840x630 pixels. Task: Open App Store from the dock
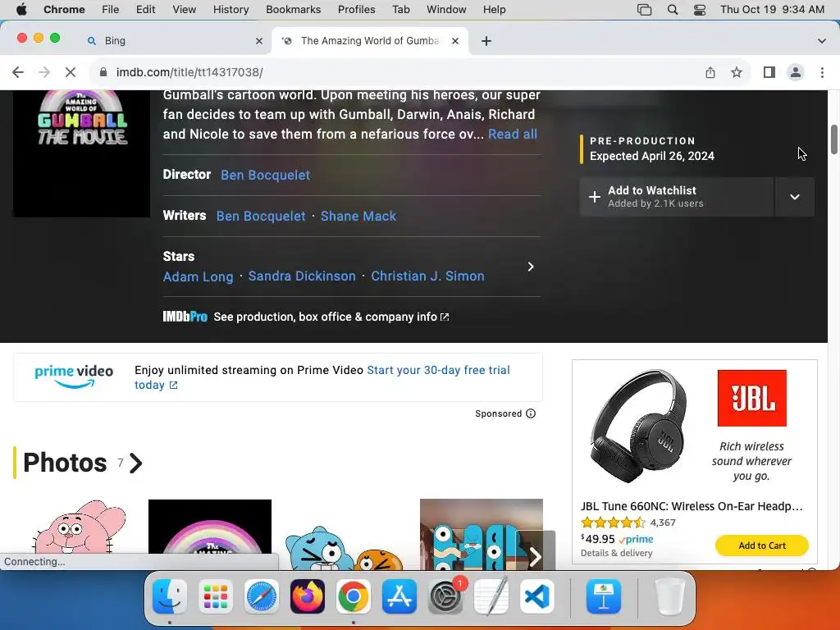pyautogui.click(x=399, y=596)
